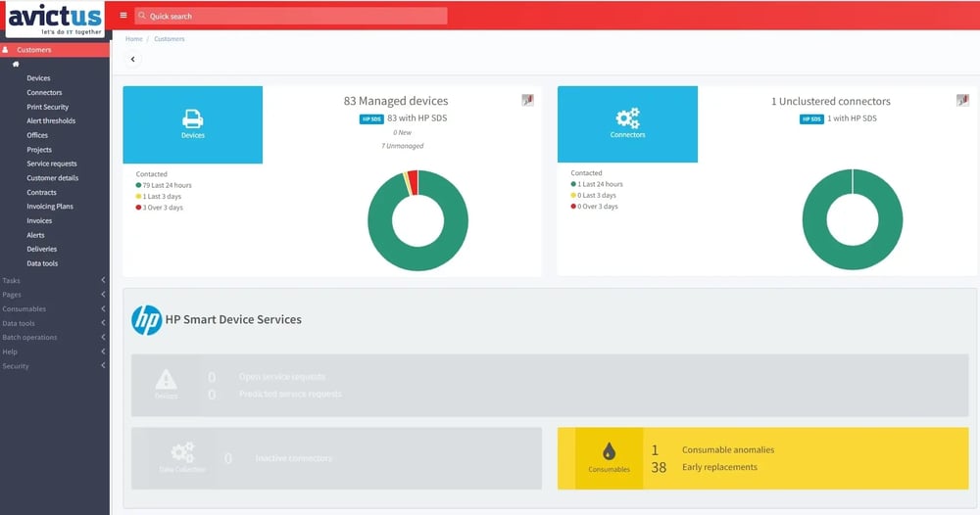Open chart icon on Managed devices card
Screen dimensions: 980x515
(x=528, y=100)
